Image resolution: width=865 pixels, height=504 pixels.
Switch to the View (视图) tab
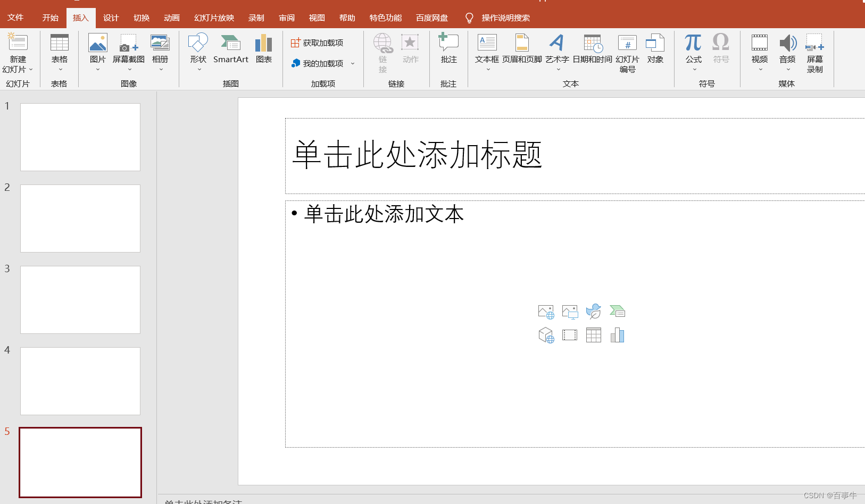pos(317,18)
